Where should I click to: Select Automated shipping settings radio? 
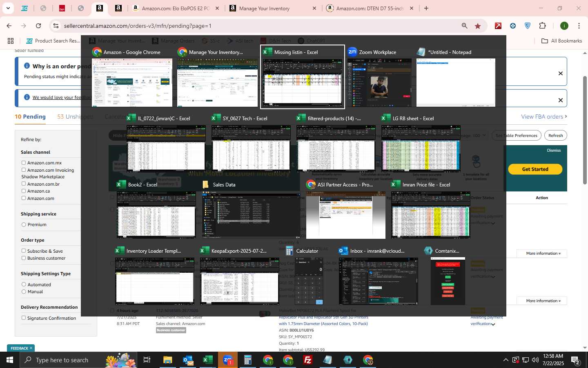click(x=24, y=285)
